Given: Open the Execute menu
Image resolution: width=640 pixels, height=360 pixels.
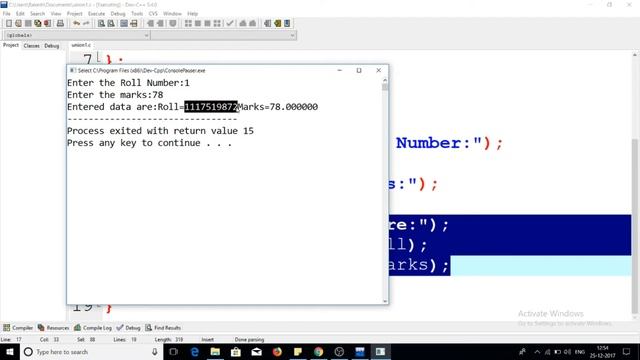Looking at the screenshot, I should (x=97, y=13).
